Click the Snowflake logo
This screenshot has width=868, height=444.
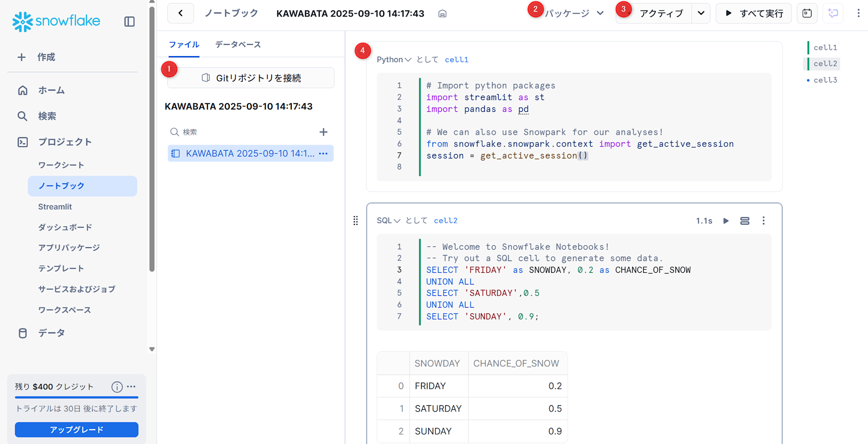56,21
